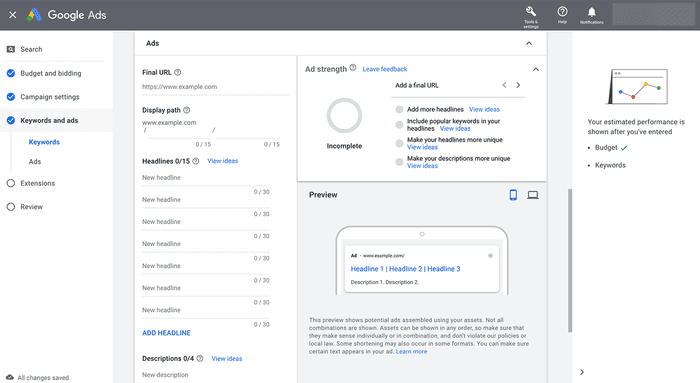Click the vertical scrollbar of main panel
The image size is (700, 383).
[x=570, y=260]
